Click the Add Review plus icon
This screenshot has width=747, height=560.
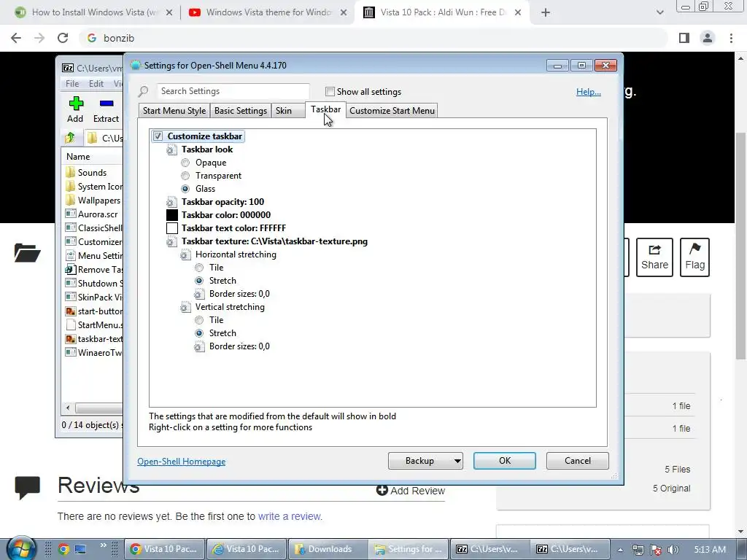[x=382, y=490]
